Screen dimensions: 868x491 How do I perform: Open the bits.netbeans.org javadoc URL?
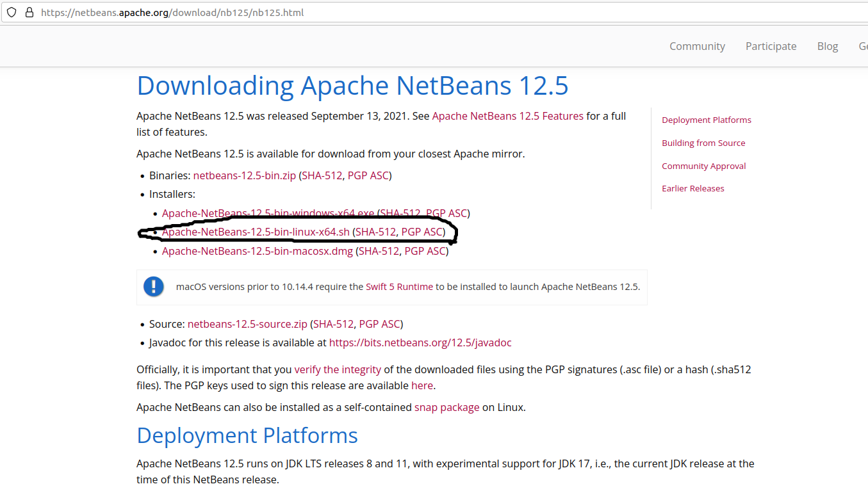coord(420,342)
